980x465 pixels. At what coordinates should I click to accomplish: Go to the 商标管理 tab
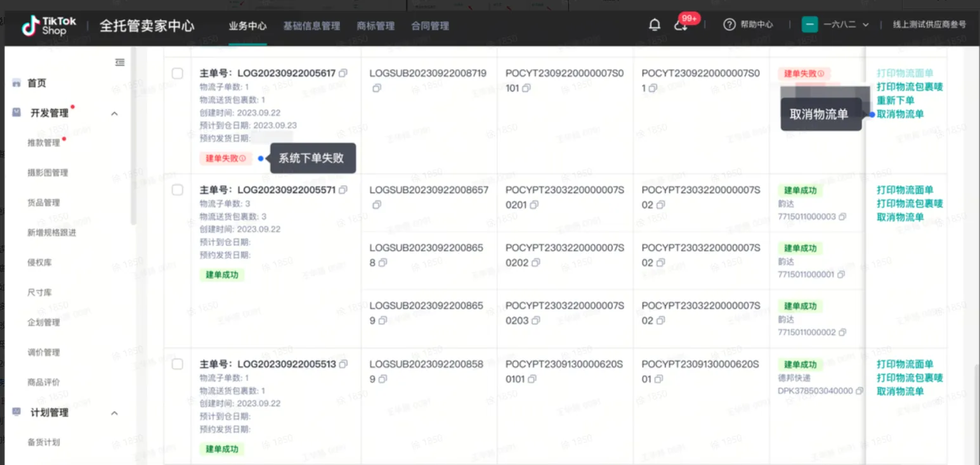pos(376,26)
